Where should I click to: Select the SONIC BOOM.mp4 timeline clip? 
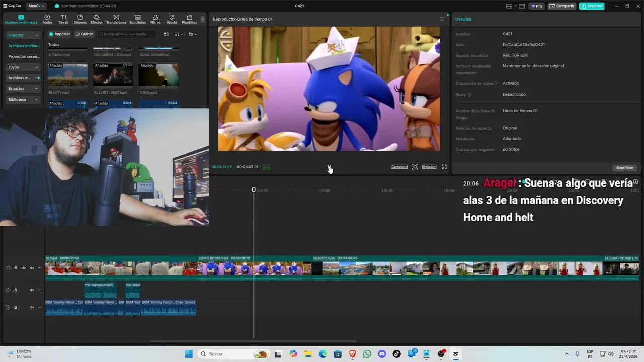click(x=254, y=267)
